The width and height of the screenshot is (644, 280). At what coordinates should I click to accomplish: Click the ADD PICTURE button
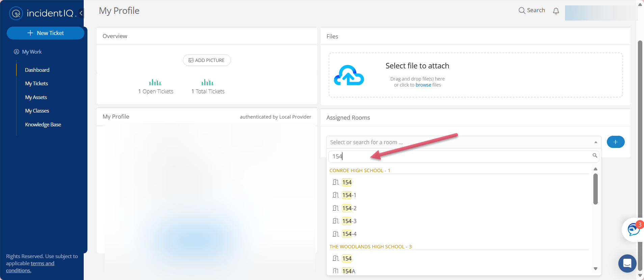pos(207,60)
